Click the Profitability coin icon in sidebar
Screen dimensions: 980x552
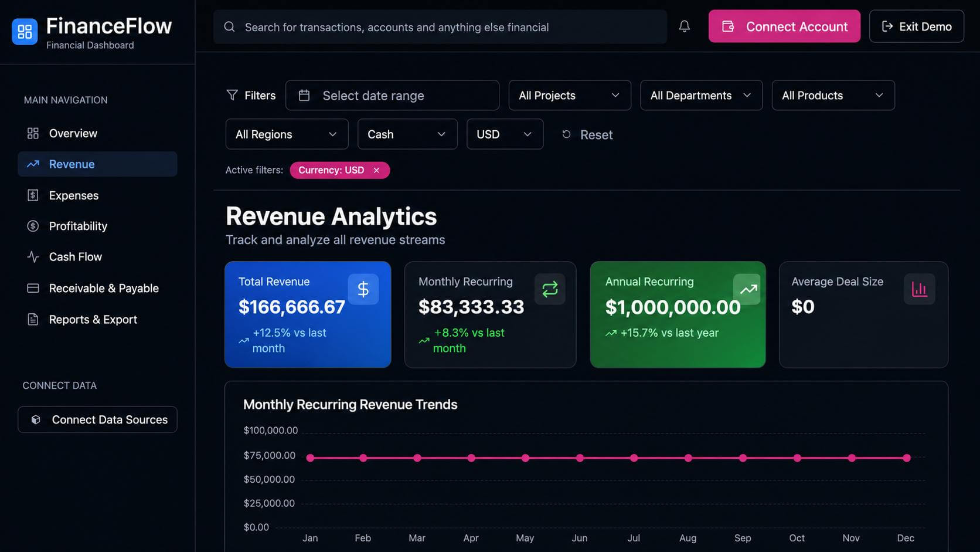click(x=33, y=226)
